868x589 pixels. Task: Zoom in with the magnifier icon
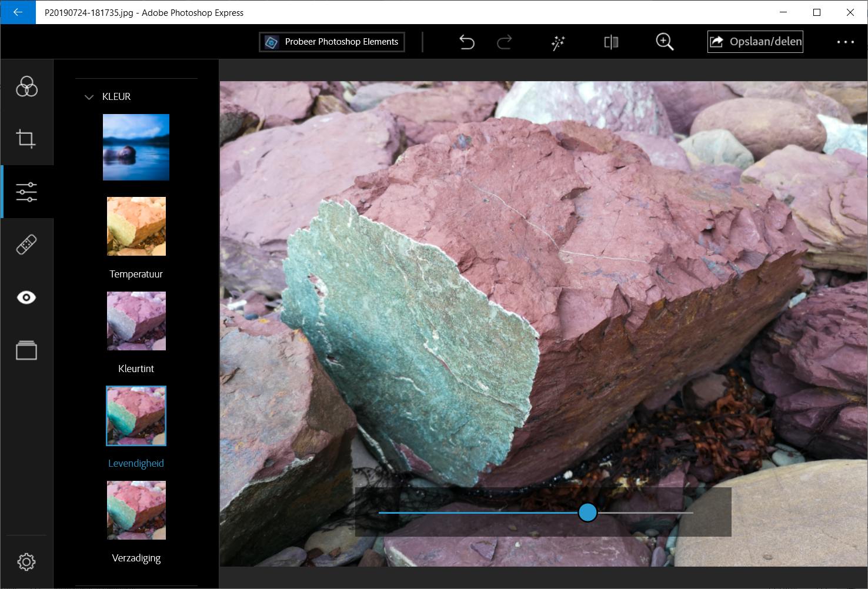pos(665,42)
